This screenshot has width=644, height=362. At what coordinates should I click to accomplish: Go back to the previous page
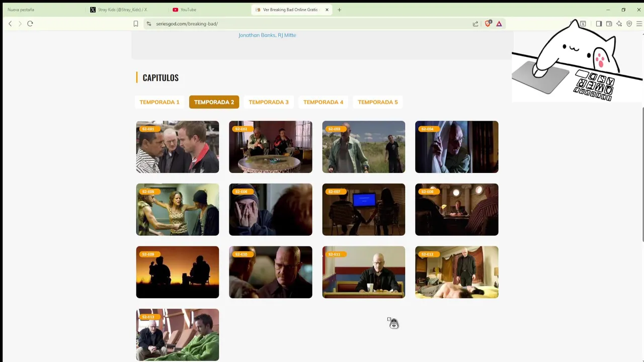tap(10, 24)
